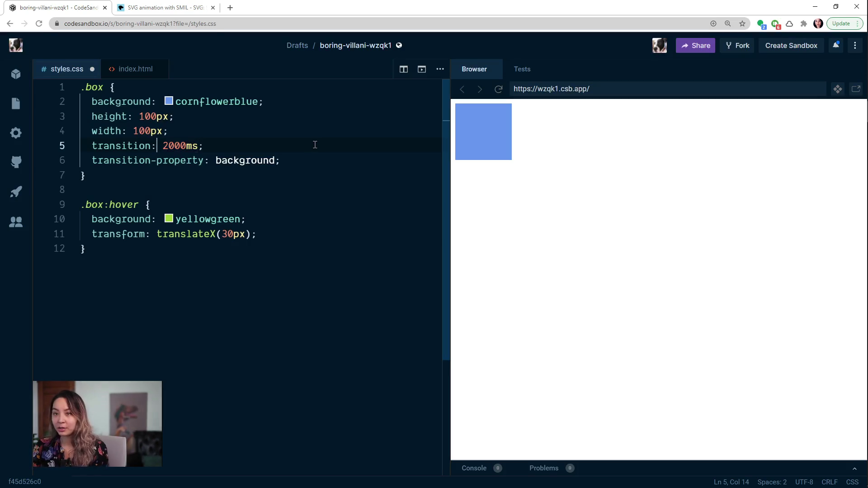Screen dimensions: 868x488
Task: Switch to the index.html tab
Action: point(135,69)
